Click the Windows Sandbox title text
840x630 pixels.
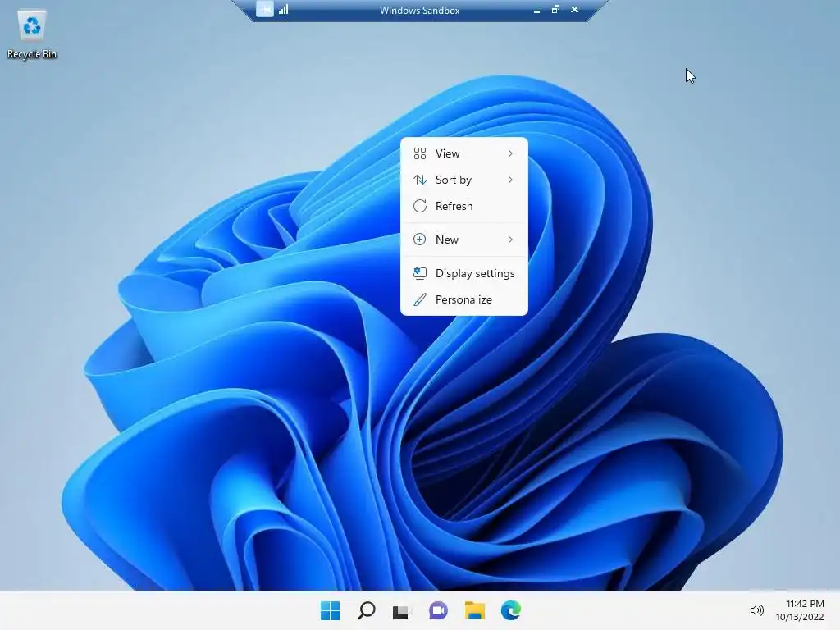click(x=419, y=10)
